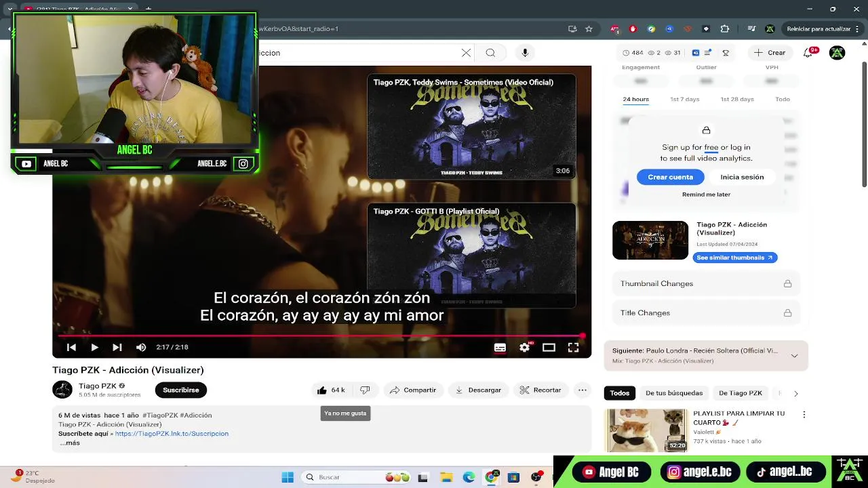Image resolution: width=868 pixels, height=488 pixels.
Task: Show more filter chips with arrow
Action: click(x=795, y=393)
